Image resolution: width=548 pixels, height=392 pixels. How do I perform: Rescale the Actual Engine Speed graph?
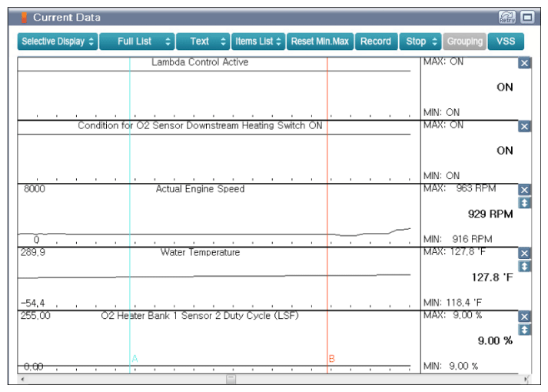click(524, 203)
